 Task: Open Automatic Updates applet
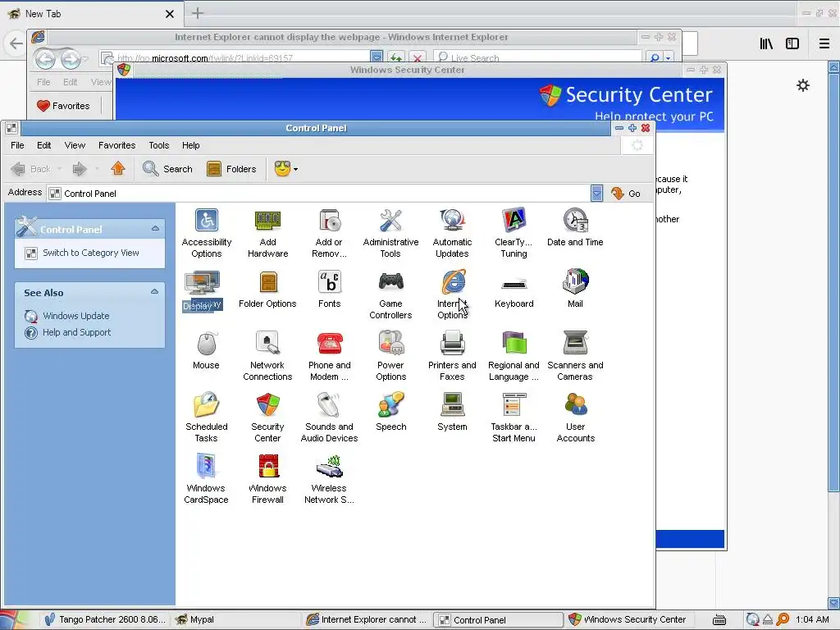click(x=452, y=233)
